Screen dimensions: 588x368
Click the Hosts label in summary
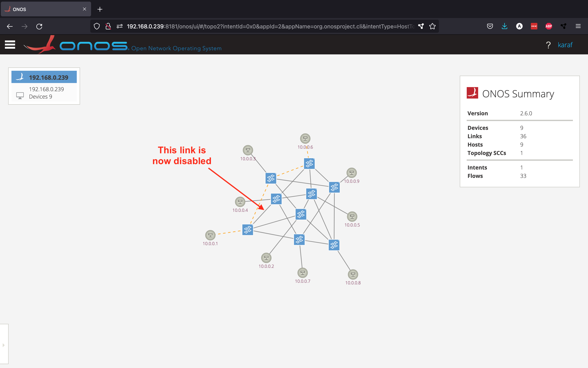coord(475,145)
